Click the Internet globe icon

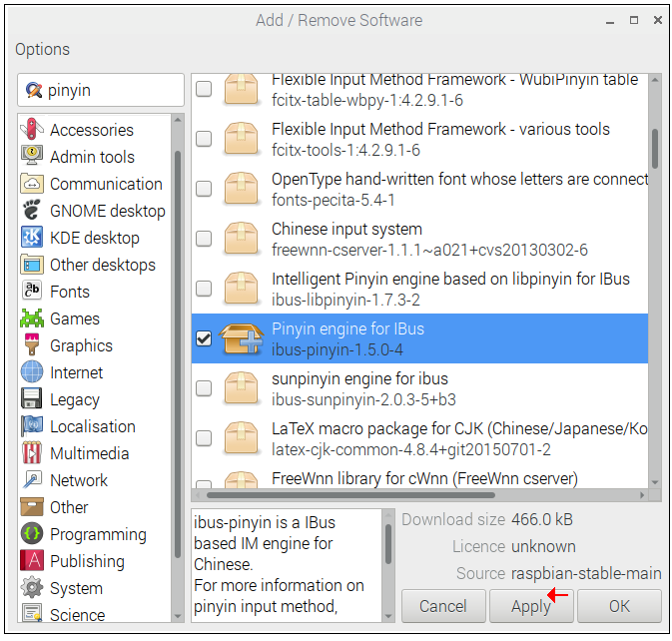(32, 371)
